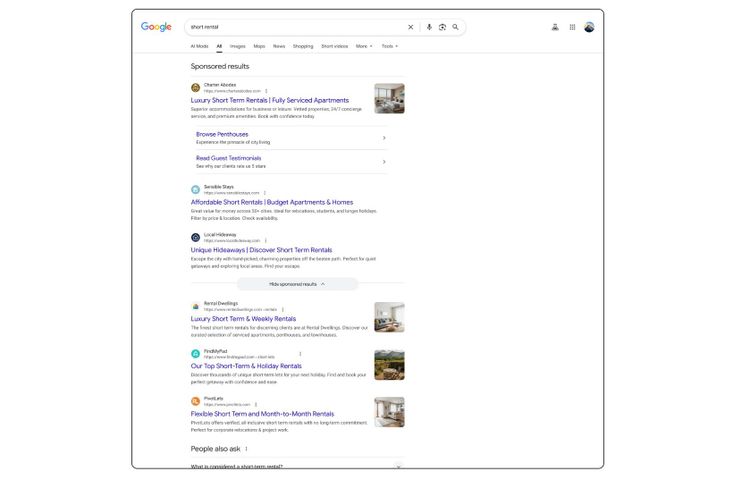Screen dimensions: 750x478
Task: Open Search Labs flask icon
Action: [x=555, y=27]
